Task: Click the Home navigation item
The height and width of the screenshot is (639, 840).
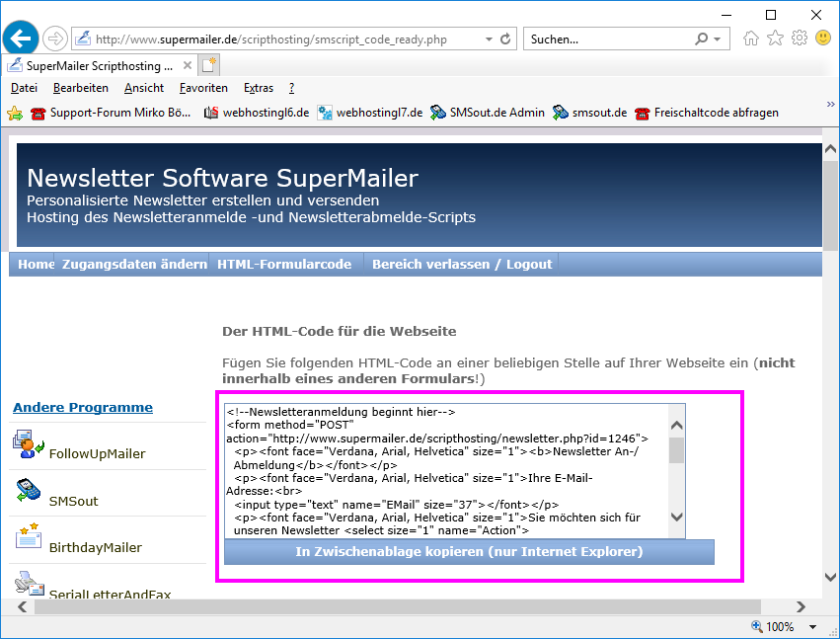Action: 36,265
